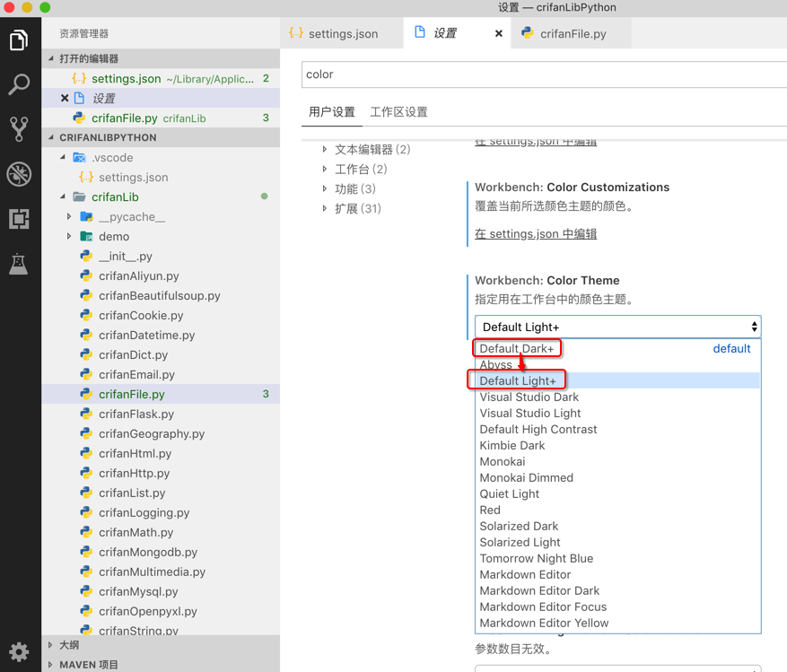
Task: Expand the __pycache__ folder
Action: [x=69, y=216]
